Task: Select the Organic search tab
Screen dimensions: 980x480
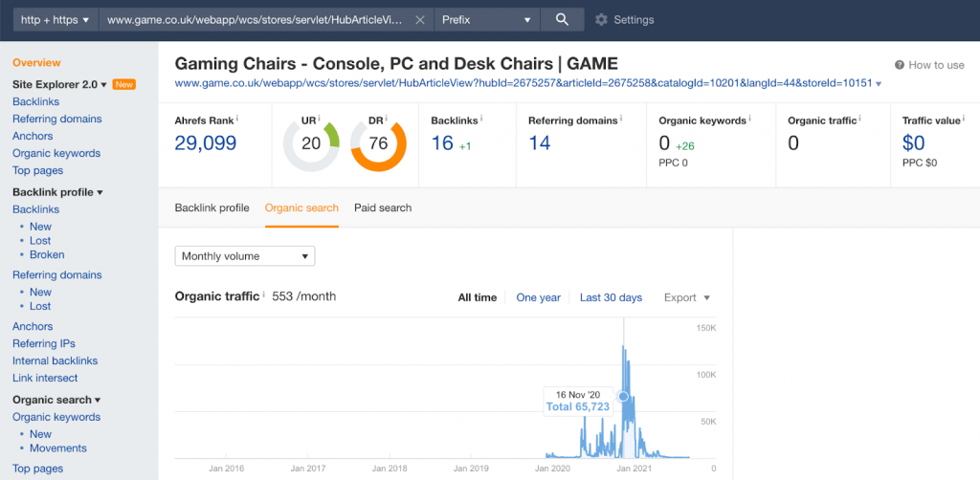Action: click(x=301, y=207)
